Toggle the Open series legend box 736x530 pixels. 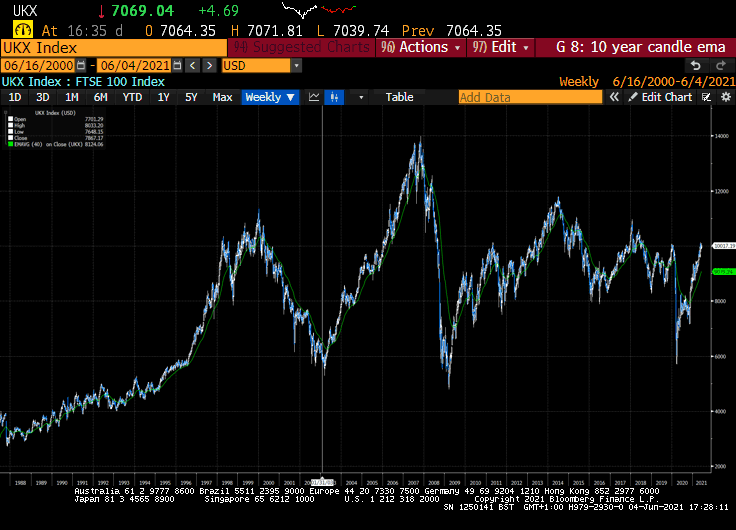point(11,118)
